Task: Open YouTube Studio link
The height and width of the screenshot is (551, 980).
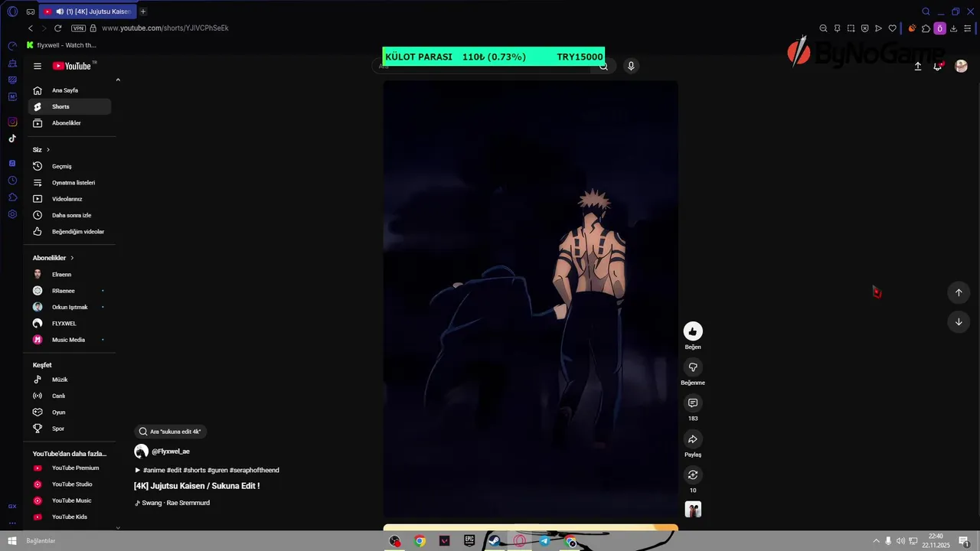Action: pyautogui.click(x=70, y=484)
